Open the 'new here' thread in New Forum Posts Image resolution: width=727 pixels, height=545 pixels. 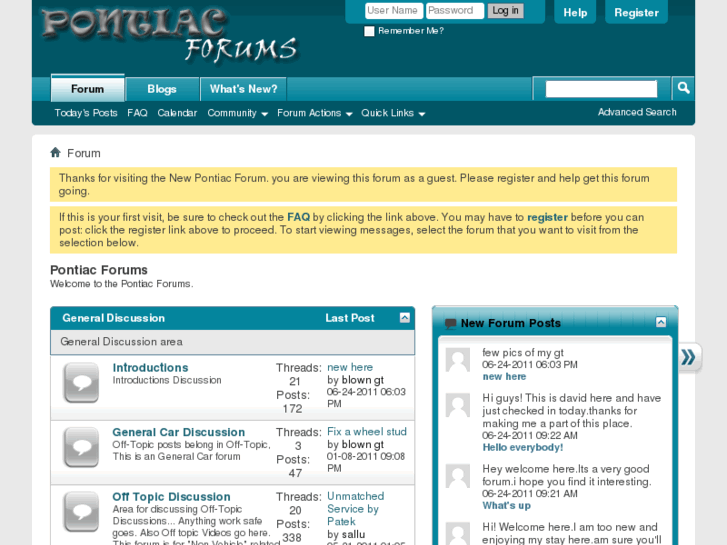[504, 377]
